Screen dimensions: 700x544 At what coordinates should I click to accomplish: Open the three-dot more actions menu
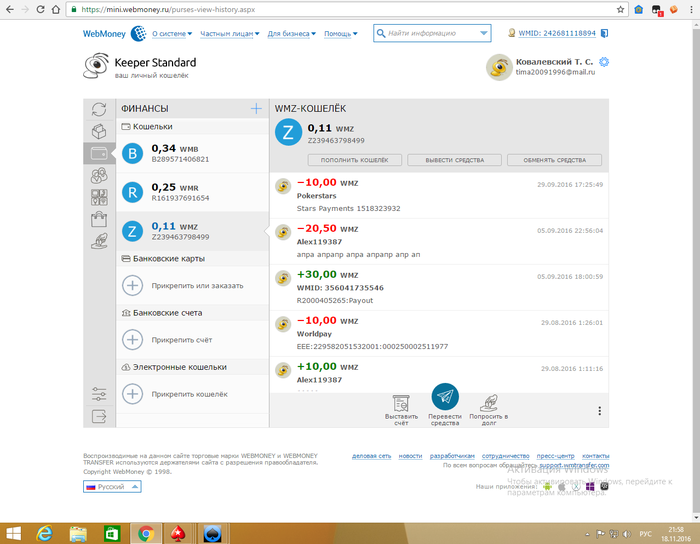pyautogui.click(x=600, y=411)
